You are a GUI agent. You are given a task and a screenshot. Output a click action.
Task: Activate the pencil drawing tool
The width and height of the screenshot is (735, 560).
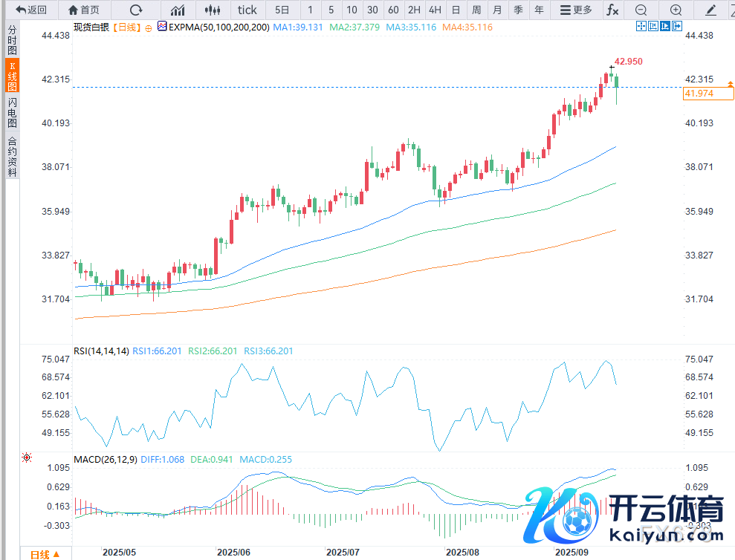click(x=711, y=10)
